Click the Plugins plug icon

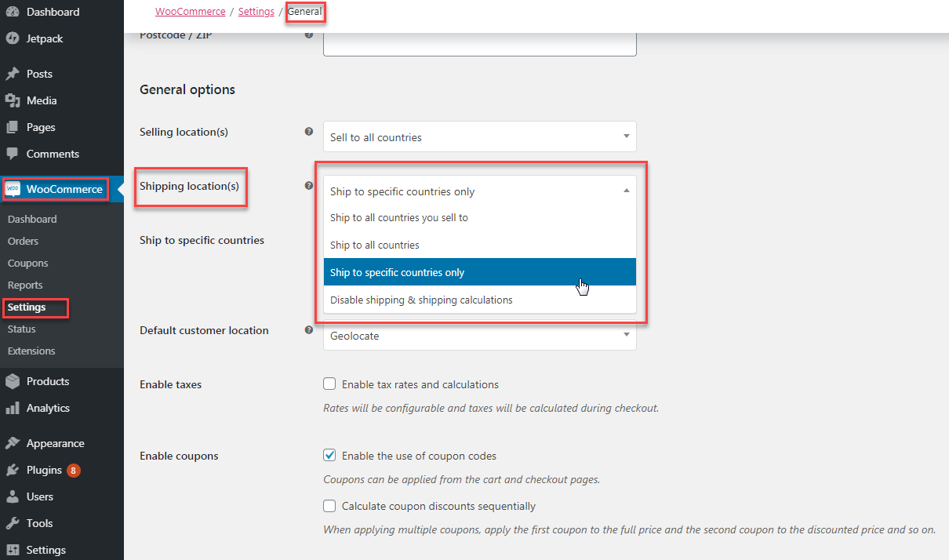tap(13, 470)
